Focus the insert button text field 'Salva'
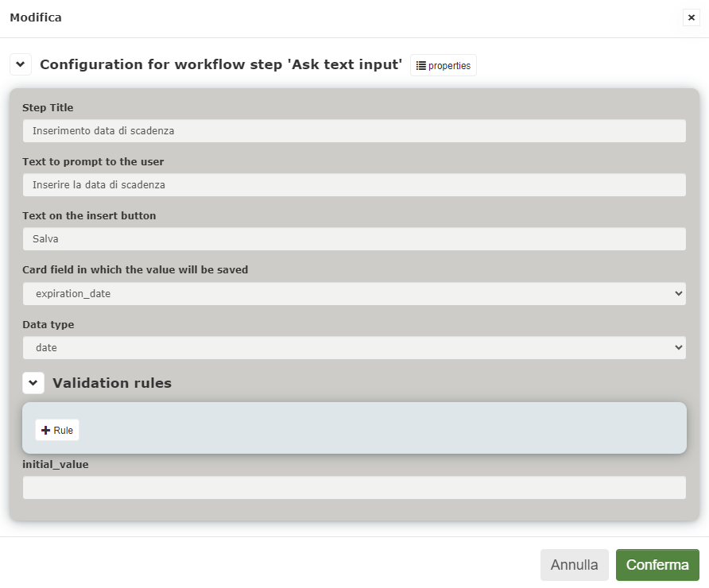The width and height of the screenshot is (709, 588). click(x=354, y=238)
